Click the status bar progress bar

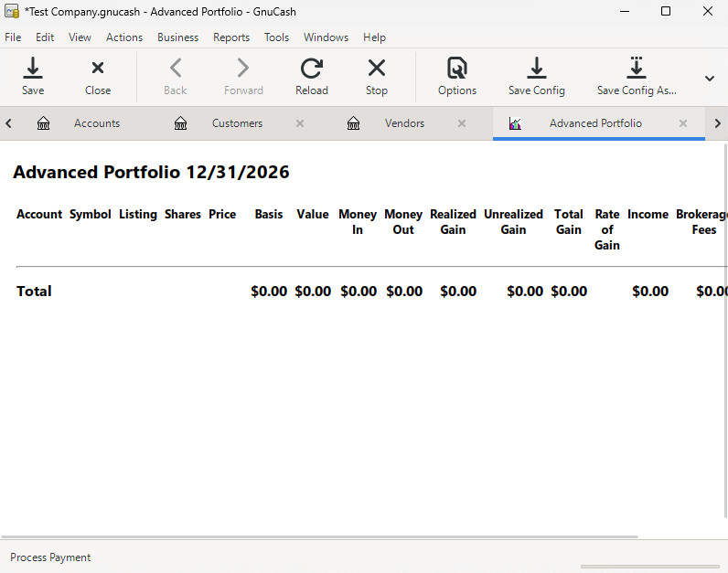[650, 567]
